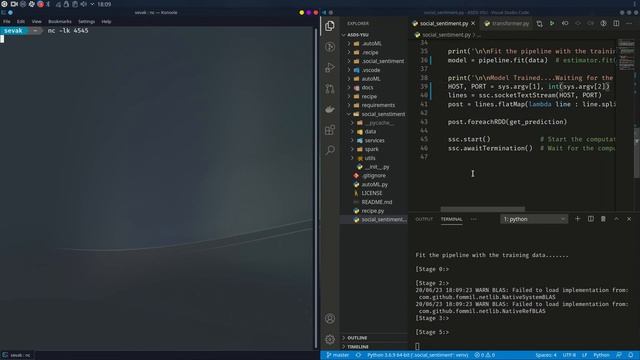Open autoML.py file in explorer
The height and width of the screenshot is (360, 640).
pyautogui.click(x=373, y=184)
